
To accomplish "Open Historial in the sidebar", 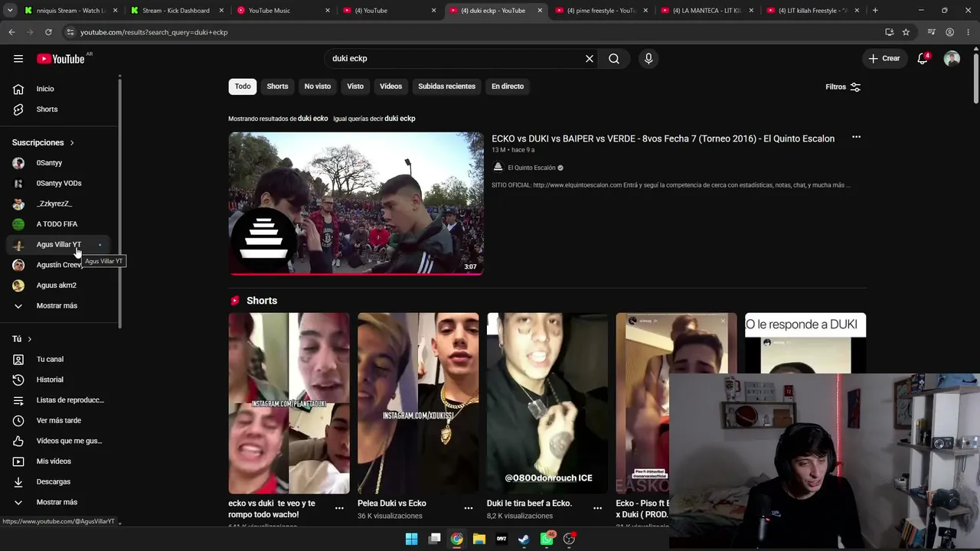I will click(60, 380).
